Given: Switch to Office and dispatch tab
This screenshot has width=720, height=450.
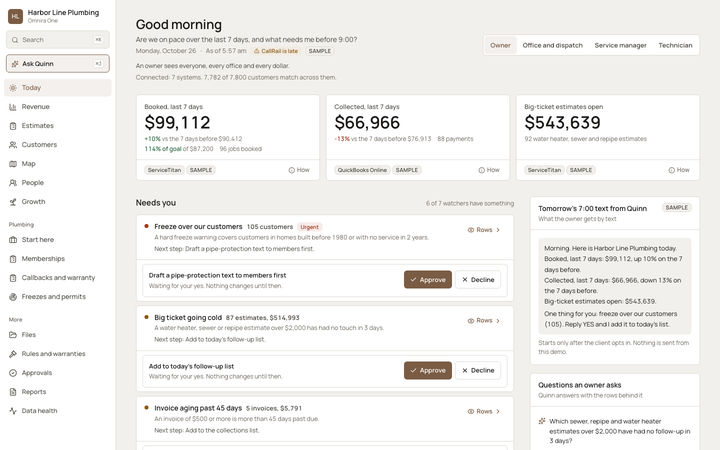Looking at the screenshot, I should point(552,45).
